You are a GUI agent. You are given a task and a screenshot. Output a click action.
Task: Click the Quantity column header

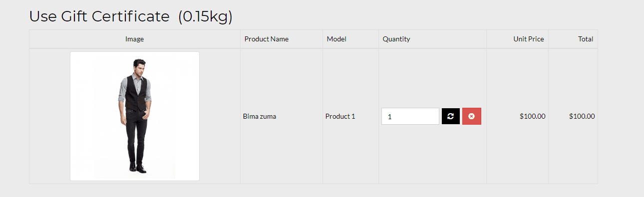[x=396, y=39]
